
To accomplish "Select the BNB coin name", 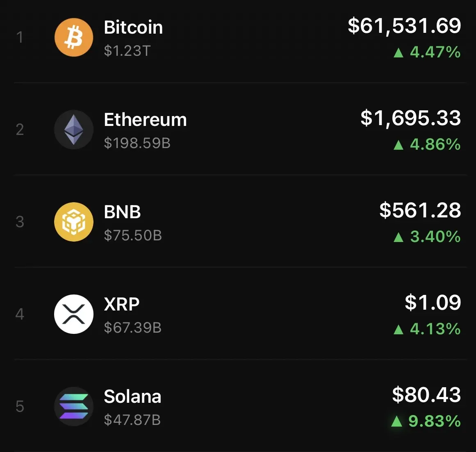I will [x=122, y=212].
